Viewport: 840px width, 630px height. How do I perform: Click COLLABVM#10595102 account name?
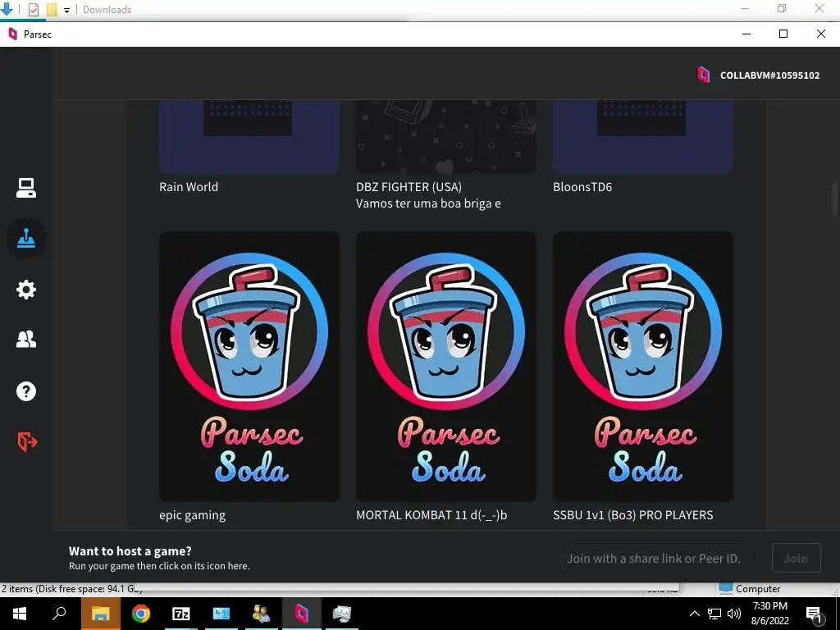(769, 75)
